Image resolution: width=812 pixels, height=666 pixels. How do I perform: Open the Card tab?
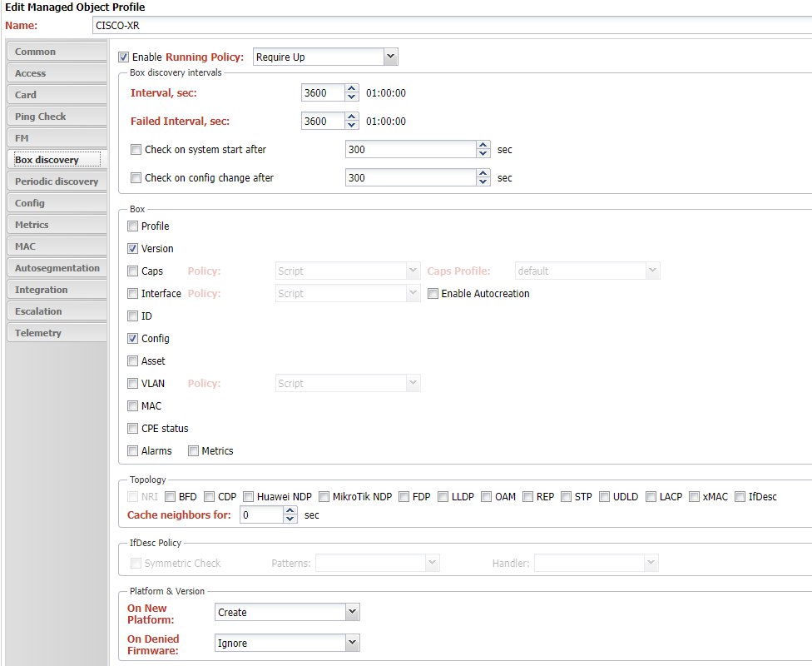click(x=57, y=95)
